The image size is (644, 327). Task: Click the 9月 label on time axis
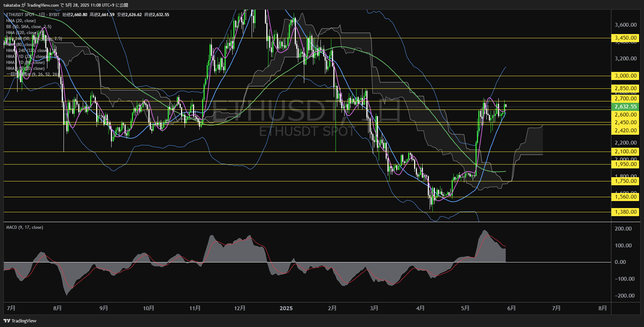pos(104,308)
